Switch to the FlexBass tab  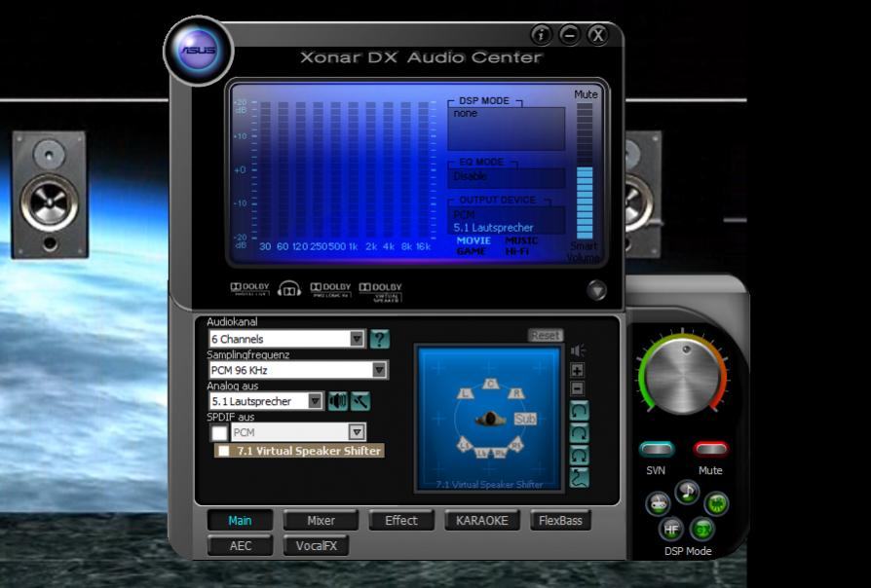point(560,521)
